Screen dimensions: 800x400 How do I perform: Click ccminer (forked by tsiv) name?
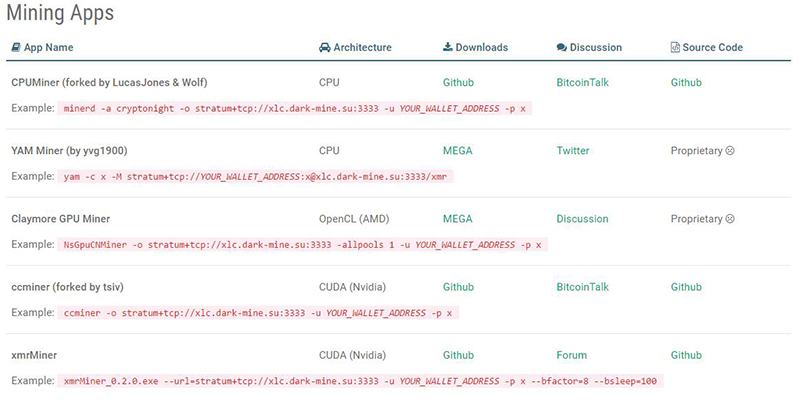(x=67, y=287)
